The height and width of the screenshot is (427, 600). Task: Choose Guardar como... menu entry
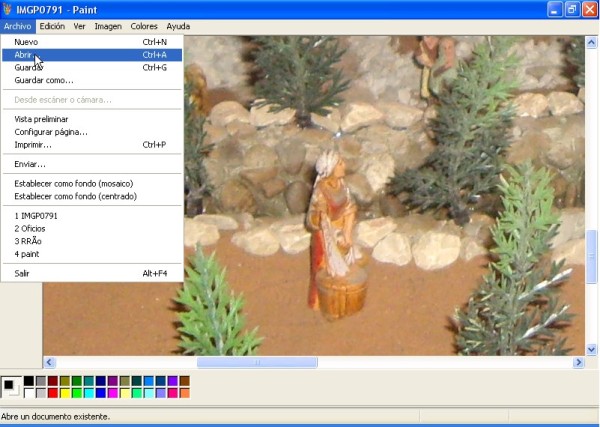pyautogui.click(x=44, y=80)
